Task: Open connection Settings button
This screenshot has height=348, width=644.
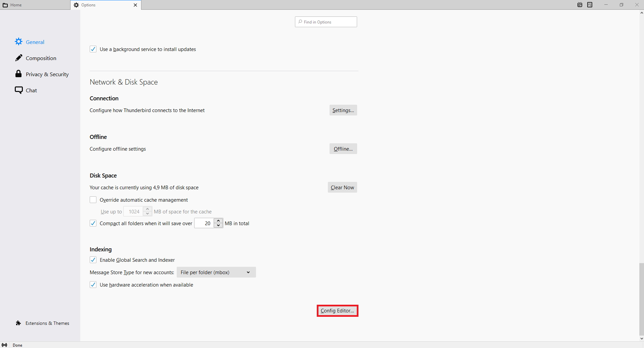Action: coord(343,110)
